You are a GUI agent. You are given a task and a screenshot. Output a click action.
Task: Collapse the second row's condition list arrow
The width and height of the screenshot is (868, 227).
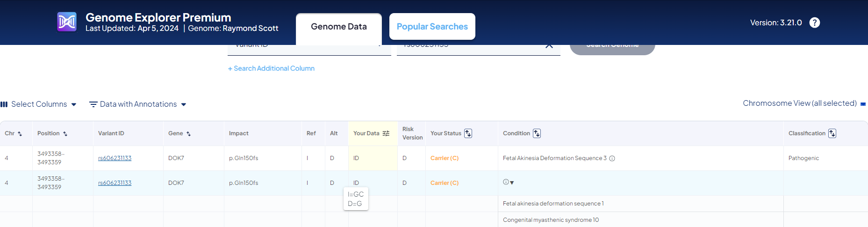(x=512, y=183)
